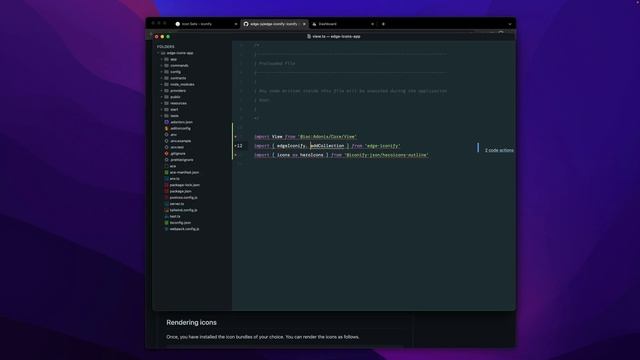Click the GitHub favicon on the active tab
Viewport: 640px width, 360px height.
pyautogui.click(x=246, y=24)
